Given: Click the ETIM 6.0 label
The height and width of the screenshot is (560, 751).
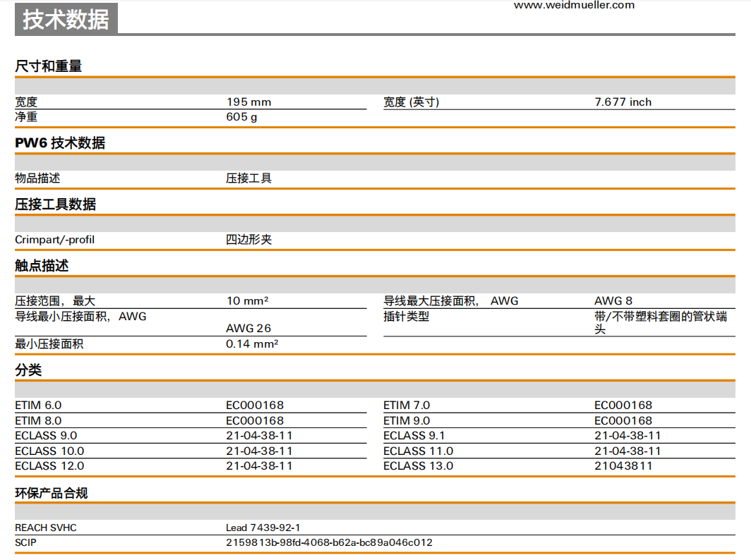Looking at the screenshot, I should [x=38, y=406].
